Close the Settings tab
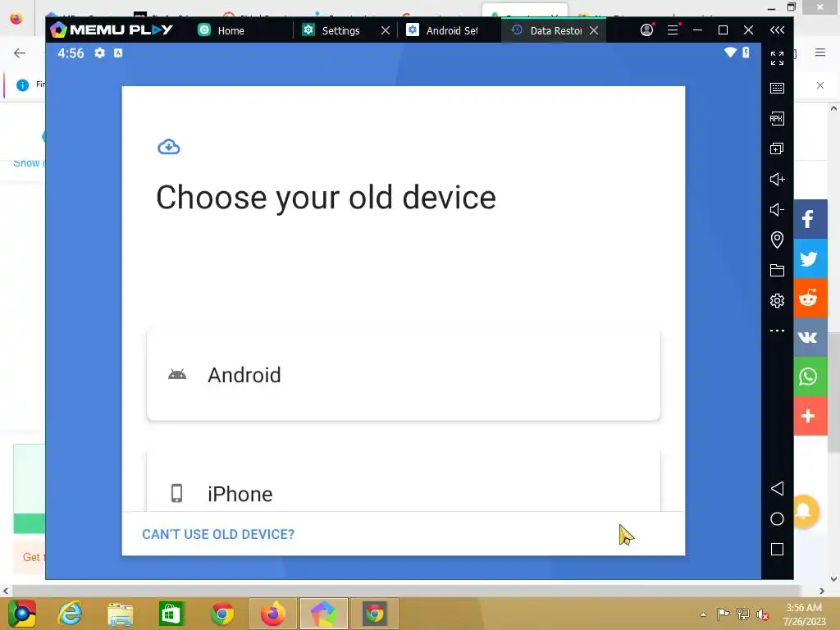The height and width of the screenshot is (630, 840). [386, 30]
